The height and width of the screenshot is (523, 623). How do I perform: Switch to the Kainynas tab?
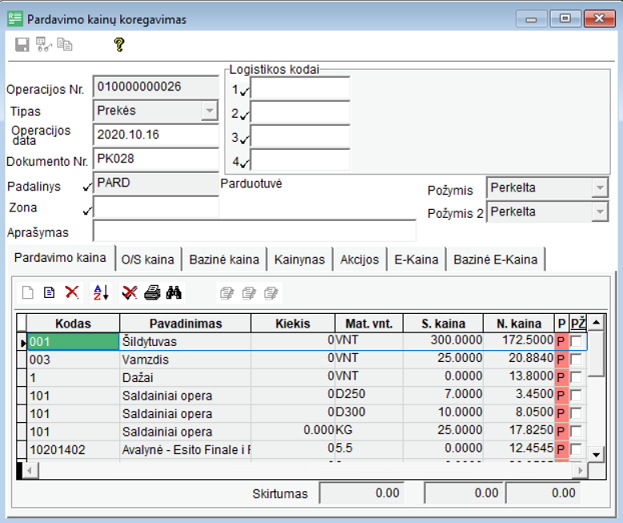click(x=299, y=260)
